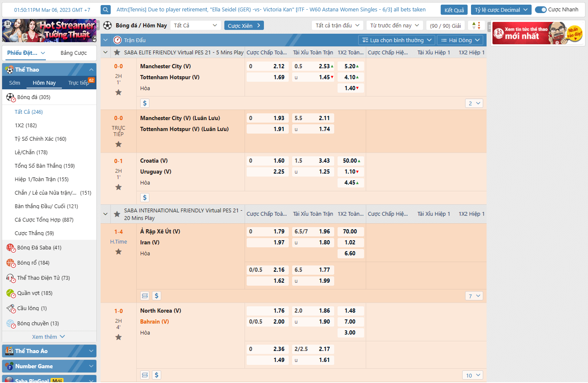Open Lựa chọn bình thường sorting dropdown

point(397,40)
